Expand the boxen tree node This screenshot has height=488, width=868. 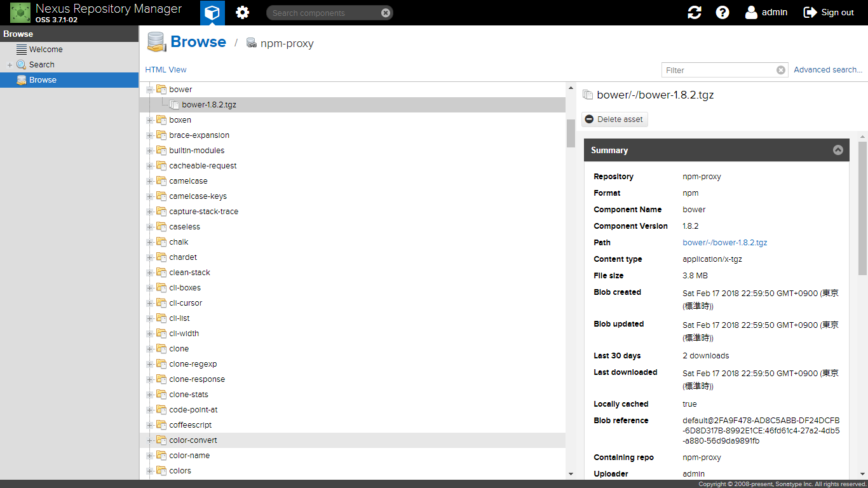point(151,120)
